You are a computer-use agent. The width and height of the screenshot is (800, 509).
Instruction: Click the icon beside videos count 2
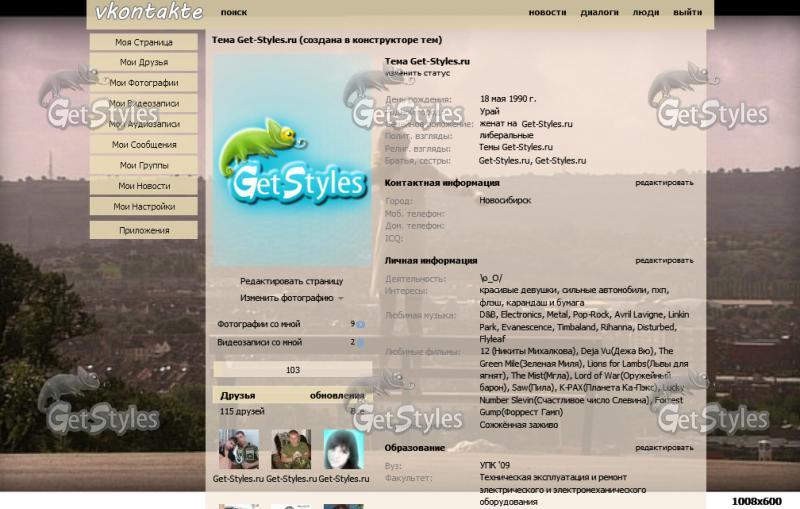pos(361,342)
